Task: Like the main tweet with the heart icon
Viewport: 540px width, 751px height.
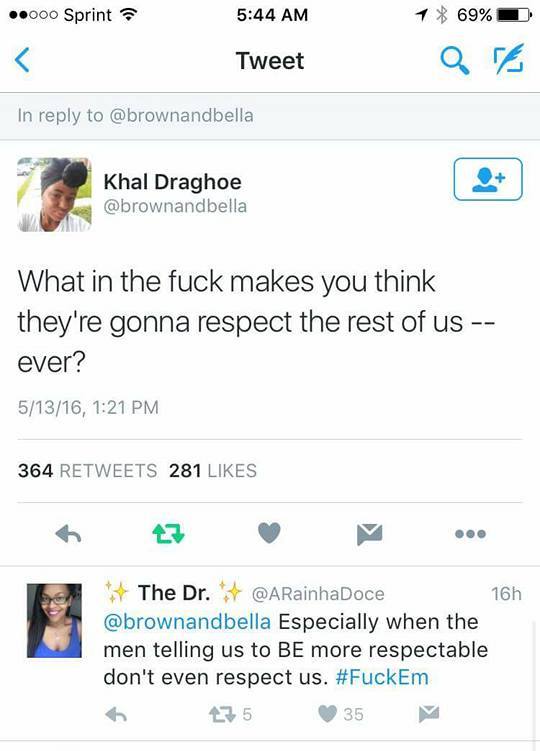Action: 269,533
